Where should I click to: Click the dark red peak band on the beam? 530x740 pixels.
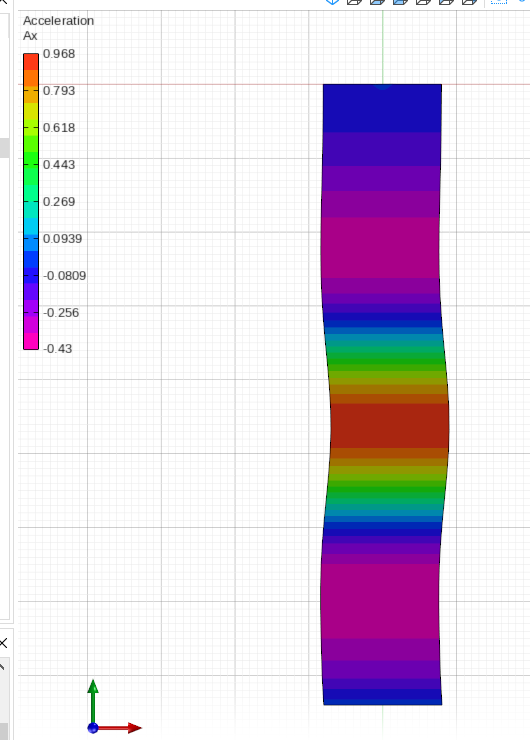click(x=389, y=426)
